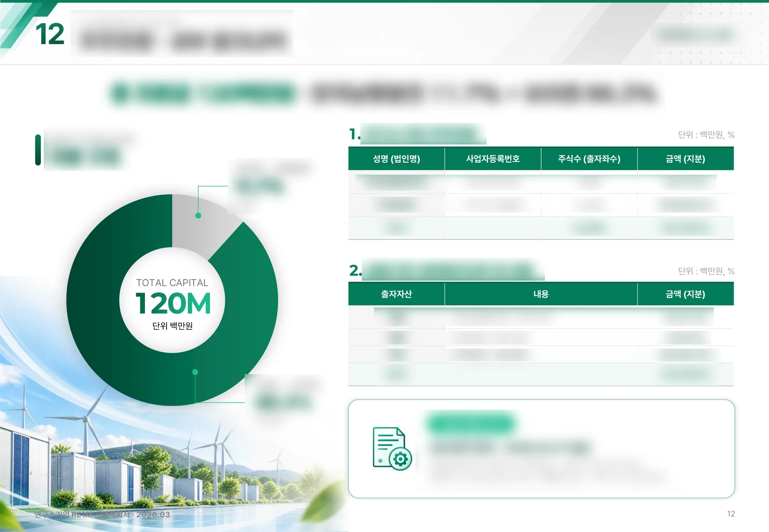Click the large slide number 12
Viewport: 769px width, 532px height.
point(50,34)
